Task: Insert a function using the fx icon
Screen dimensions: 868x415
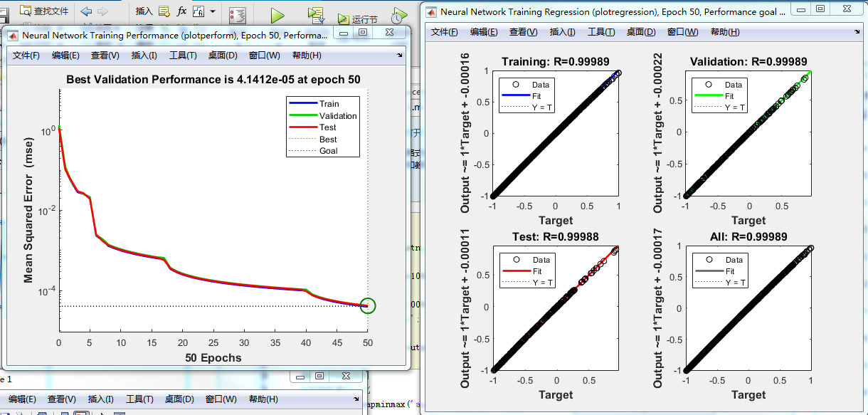Action: point(181,11)
